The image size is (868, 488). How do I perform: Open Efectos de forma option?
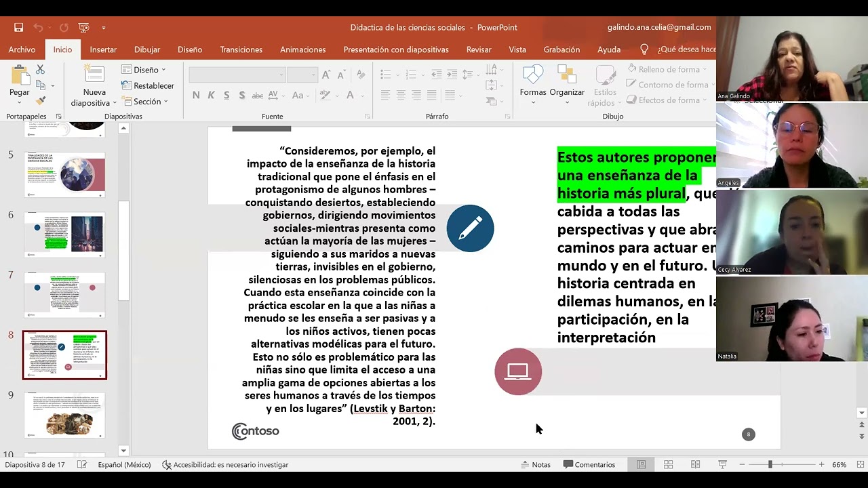[x=667, y=100]
